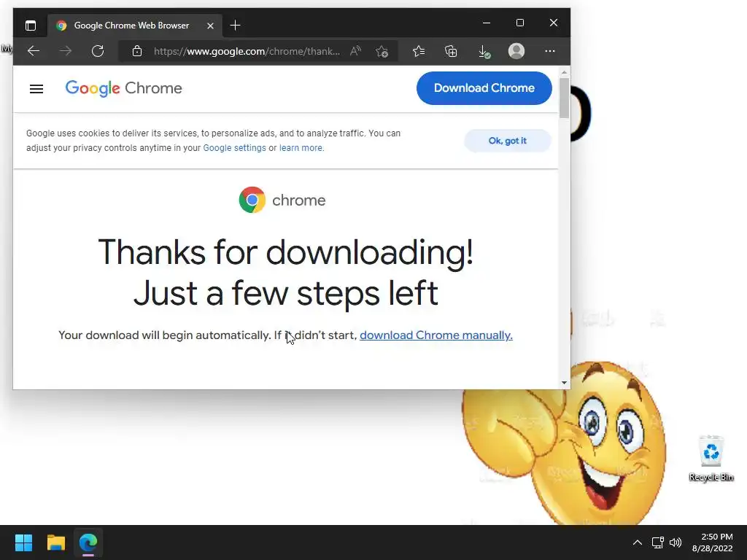Close the Google Chrome Web Browser tab
Screen dimensions: 747x560
[210, 26]
